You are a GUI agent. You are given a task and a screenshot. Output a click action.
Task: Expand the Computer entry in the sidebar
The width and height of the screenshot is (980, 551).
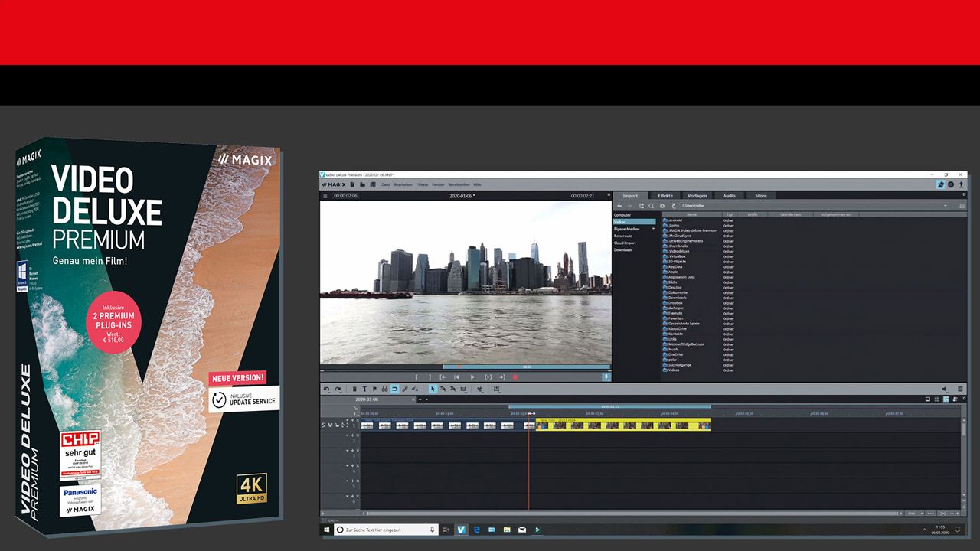coord(623,215)
